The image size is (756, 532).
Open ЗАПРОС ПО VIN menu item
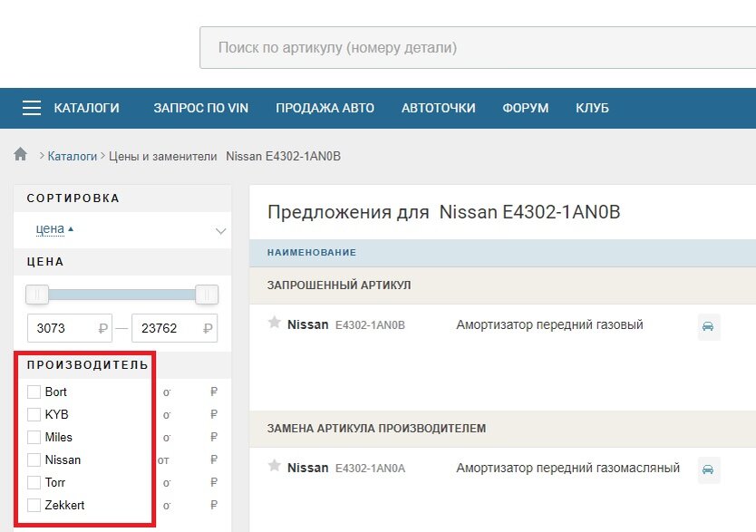pyautogui.click(x=201, y=108)
